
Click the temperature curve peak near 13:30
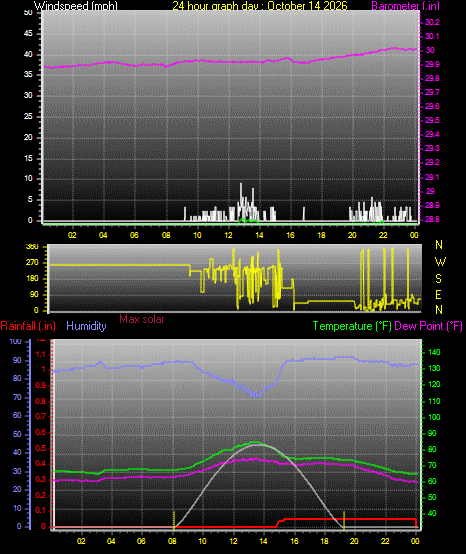[x=255, y=442]
